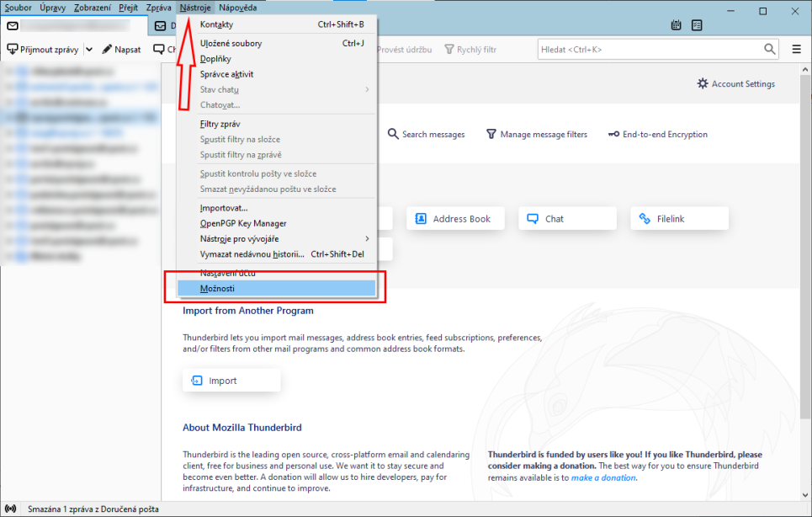Toggle the Rychlý filtr quick filter
This screenshot has height=517, width=812.
[x=470, y=49]
